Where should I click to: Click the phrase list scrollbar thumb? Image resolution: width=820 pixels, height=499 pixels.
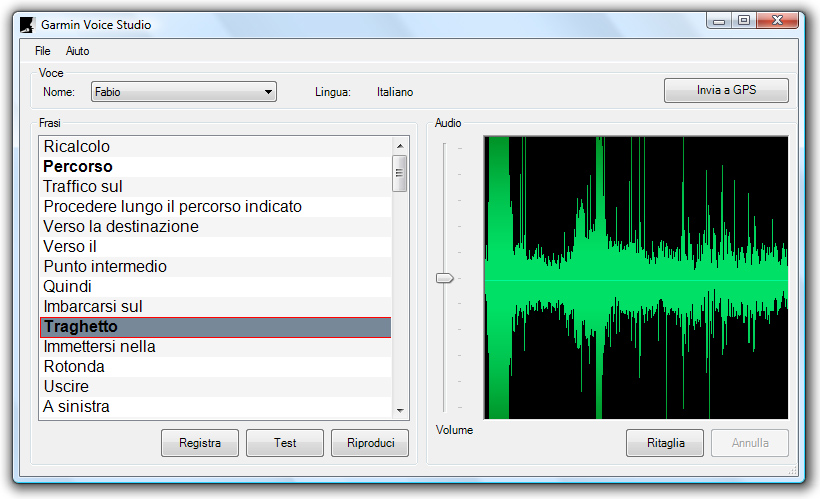coord(400,173)
